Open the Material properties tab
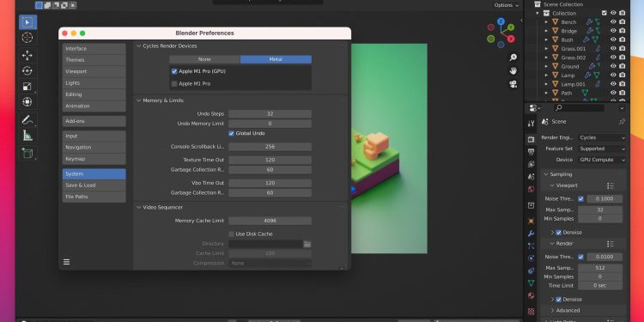This screenshot has height=322, width=644. tap(531, 295)
